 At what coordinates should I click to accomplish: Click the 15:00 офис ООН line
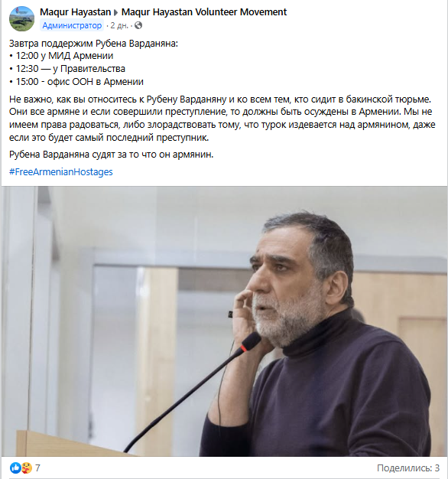tap(76, 82)
